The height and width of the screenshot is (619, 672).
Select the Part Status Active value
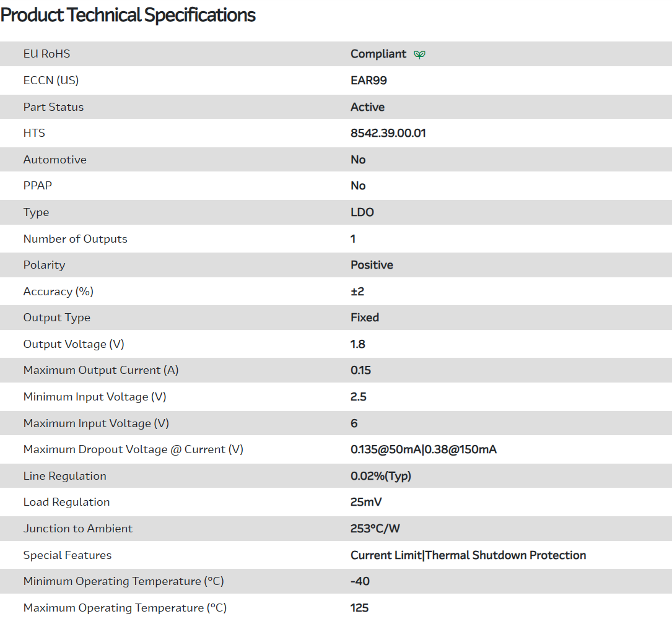pyautogui.click(x=367, y=107)
